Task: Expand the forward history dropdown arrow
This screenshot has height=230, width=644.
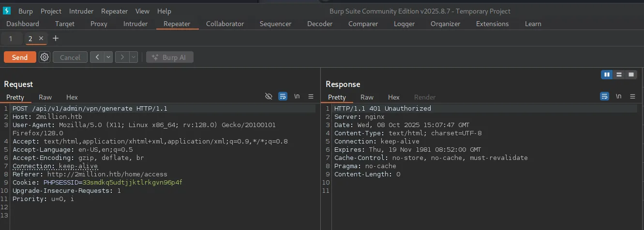Action: click(134, 57)
